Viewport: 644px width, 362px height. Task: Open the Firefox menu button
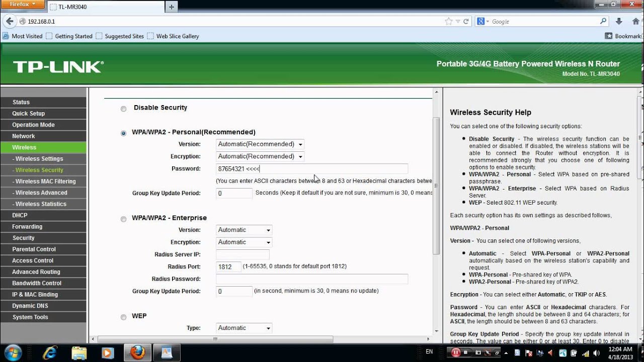(x=22, y=5)
